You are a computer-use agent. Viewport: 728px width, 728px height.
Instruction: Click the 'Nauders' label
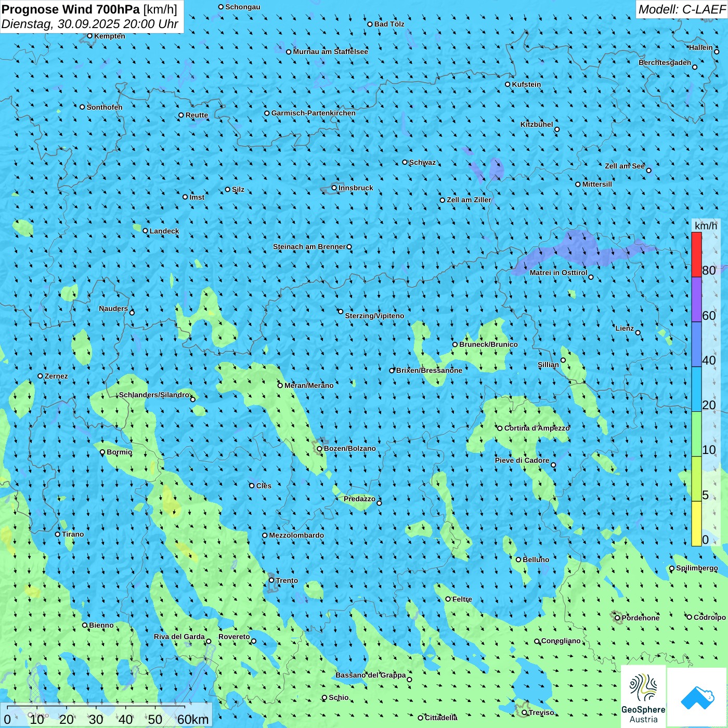pyautogui.click(x=113, y=308)
